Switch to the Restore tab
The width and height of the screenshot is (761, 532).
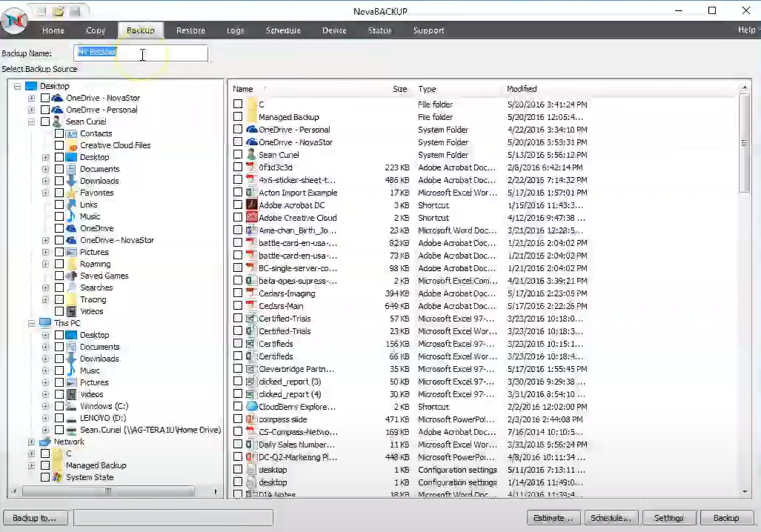[190, 30]
